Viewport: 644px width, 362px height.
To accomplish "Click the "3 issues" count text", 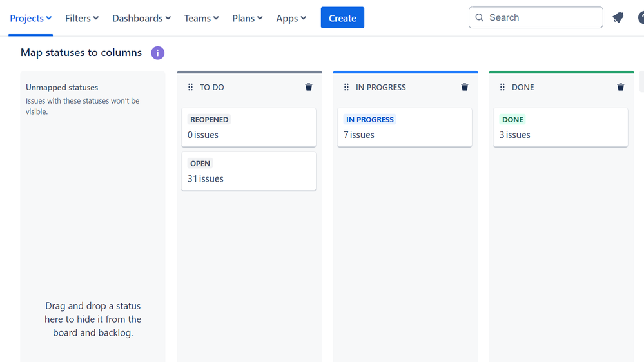I will coord(514,135).
